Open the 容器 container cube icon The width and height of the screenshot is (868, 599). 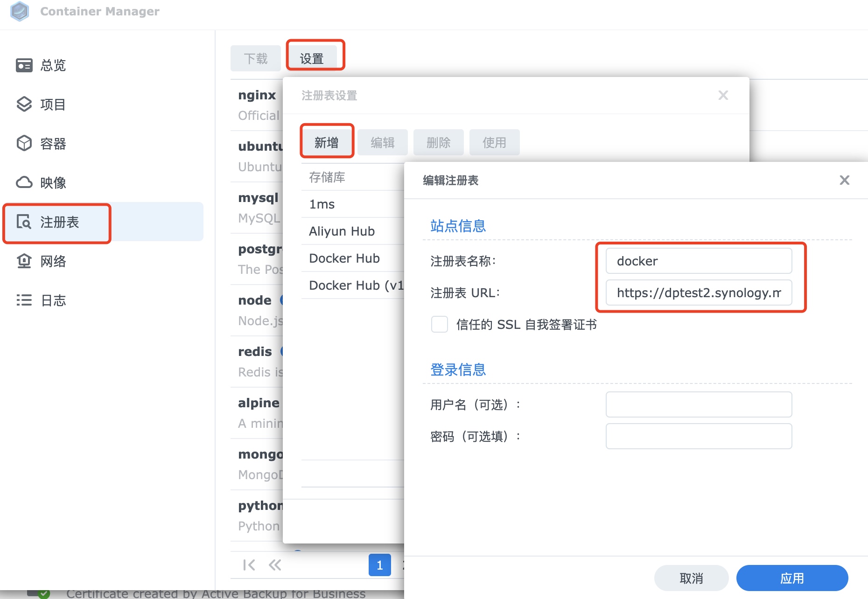(24, 144)
